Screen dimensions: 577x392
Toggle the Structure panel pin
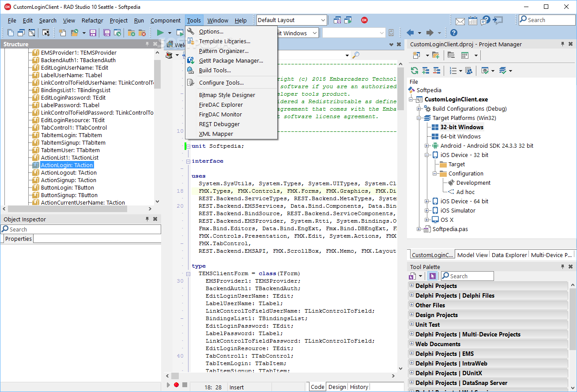pos(147,44)
